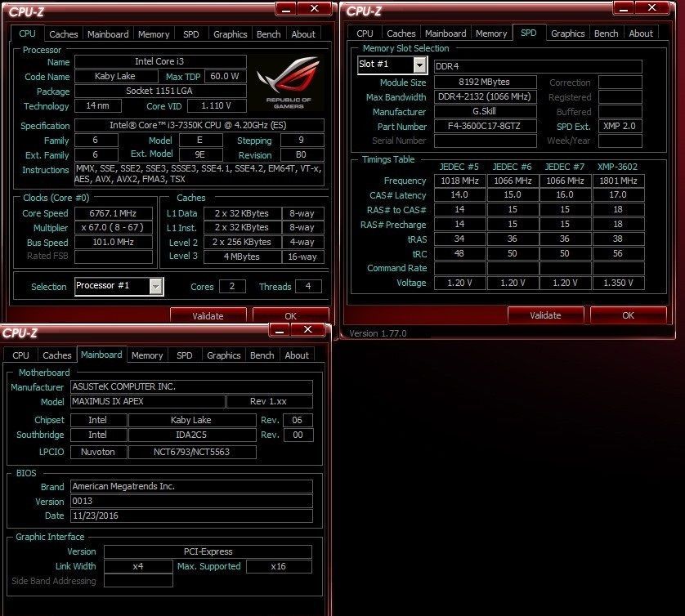Click the 8192 MBytes module size value
This screenshot has height=616, width=685.
coord(485,82)
